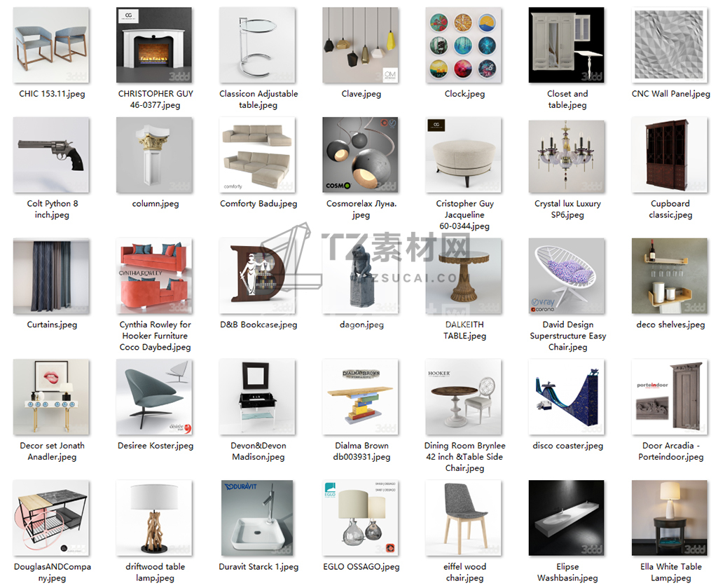Image resolution: width=725 pixels, height=588 pixels.
Task: Pick the DouglasANDCompany table thumbnail
Action: pos(51,518)
